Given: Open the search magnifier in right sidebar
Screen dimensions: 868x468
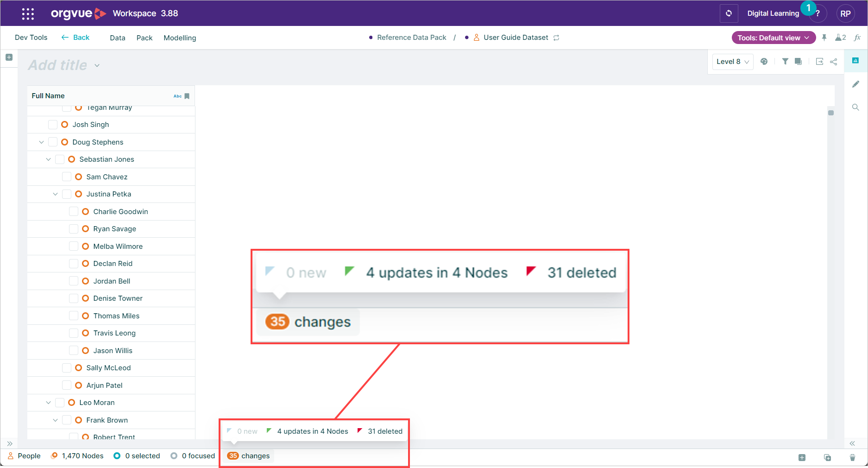Looking at the screenshot, I should tap(855, 107).
